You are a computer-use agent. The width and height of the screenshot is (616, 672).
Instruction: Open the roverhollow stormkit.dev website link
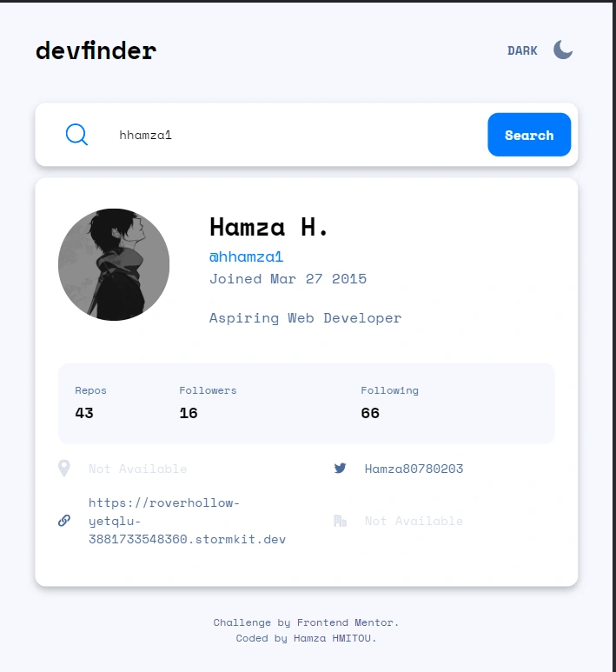click(187, 521)
